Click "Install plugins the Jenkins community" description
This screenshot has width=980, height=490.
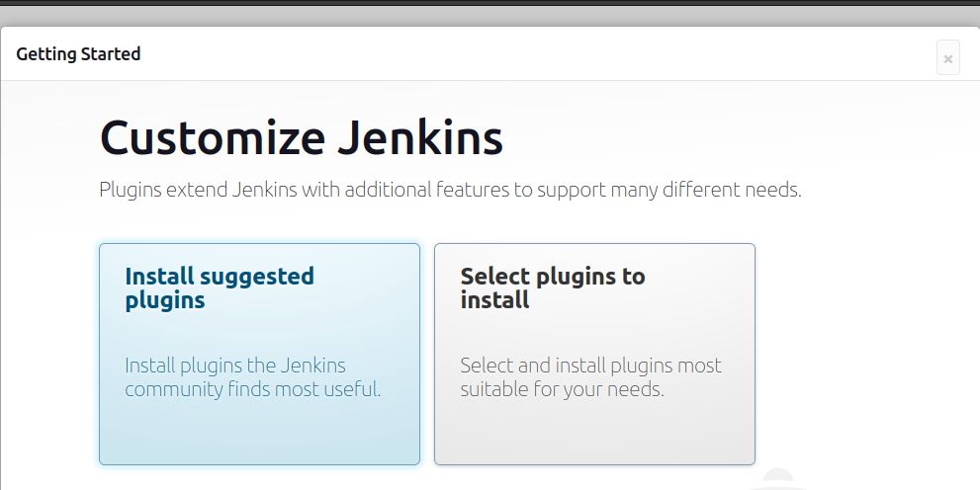tap(235, 366)
